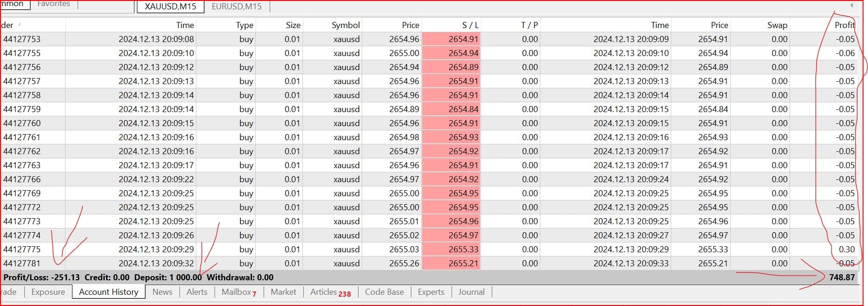Switch to the EURUSD,M15 chart tab
Screen dimensions: 868x306
click(237, 7)
